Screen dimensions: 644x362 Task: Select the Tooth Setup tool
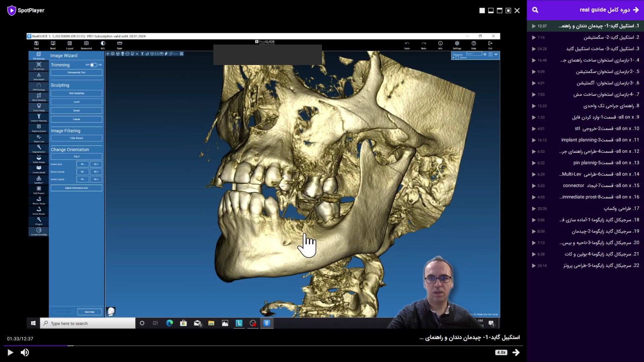coord(39,107)
